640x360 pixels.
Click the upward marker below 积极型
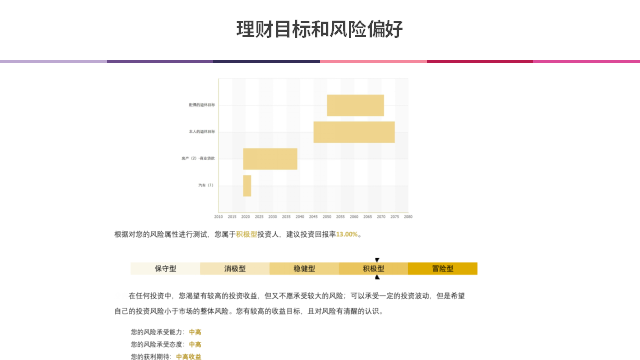(x=377, y=277)
